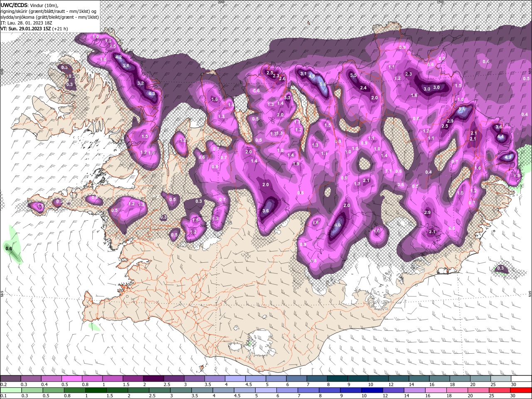Click the crimson swatch labeled 25 in the lower legend

[500, 390]
